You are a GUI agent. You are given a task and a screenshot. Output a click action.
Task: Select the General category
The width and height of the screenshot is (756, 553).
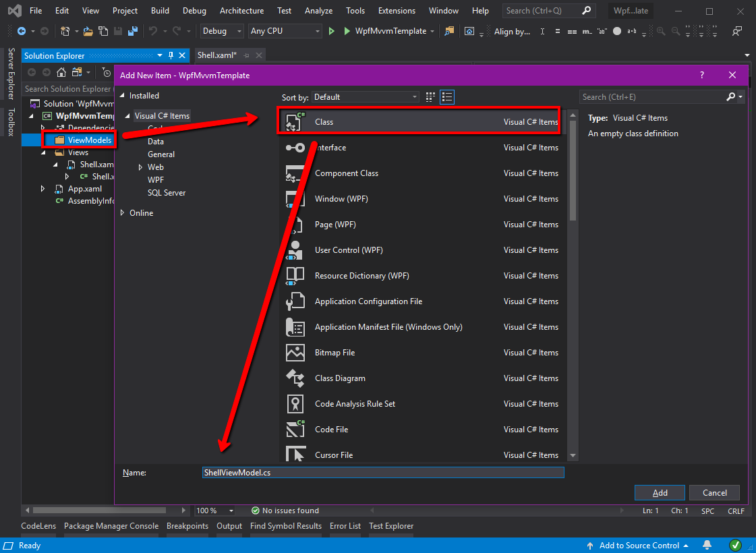161,154
